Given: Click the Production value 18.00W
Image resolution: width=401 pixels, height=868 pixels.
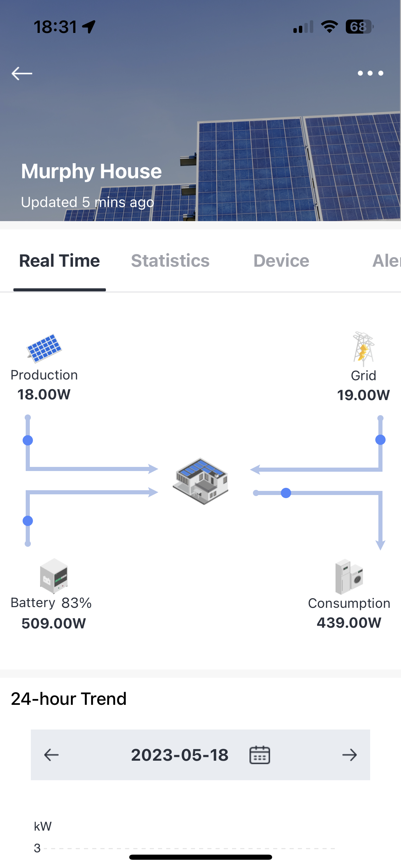Looking at the screenshot, I should (44, 395).
